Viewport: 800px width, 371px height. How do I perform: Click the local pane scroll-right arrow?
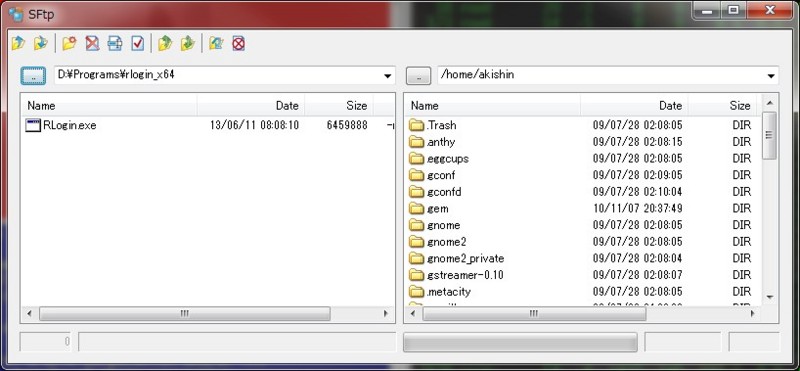point(386,313)
